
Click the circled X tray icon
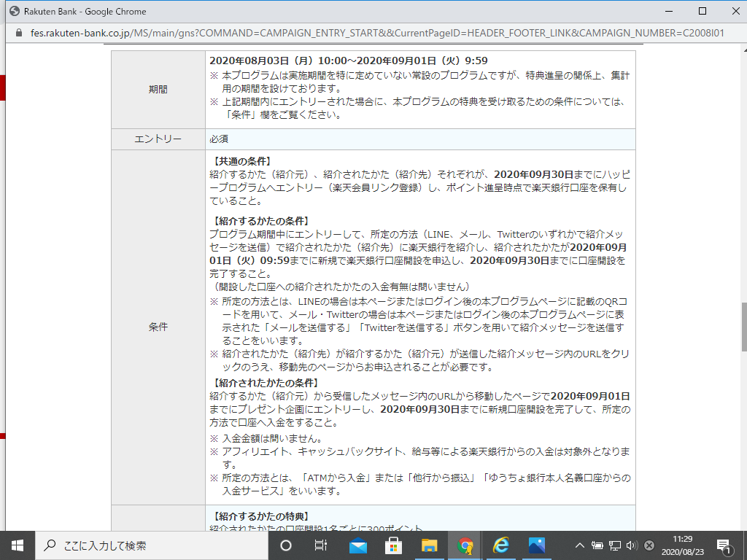click(x=649, y=545)
